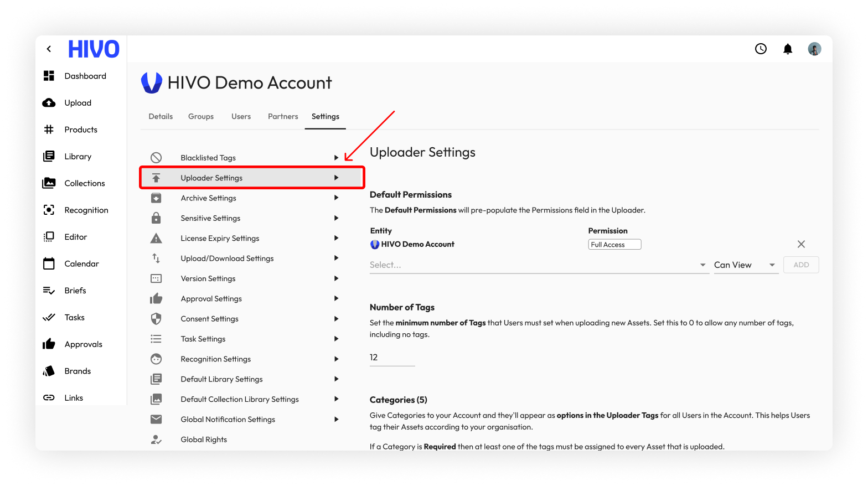Open the Can View permission dropdown

click(x=745, y=265)
